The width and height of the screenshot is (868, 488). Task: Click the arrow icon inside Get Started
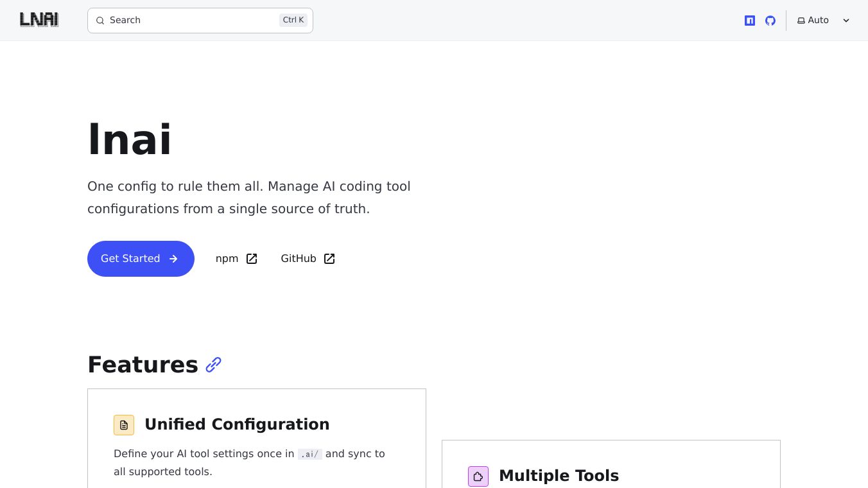(173, 259)
